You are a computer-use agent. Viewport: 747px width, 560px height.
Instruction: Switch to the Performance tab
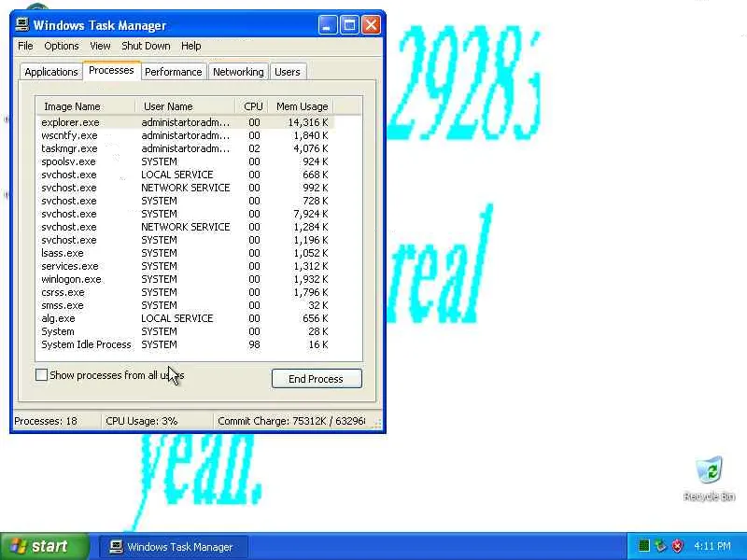(x=174, y=72)
